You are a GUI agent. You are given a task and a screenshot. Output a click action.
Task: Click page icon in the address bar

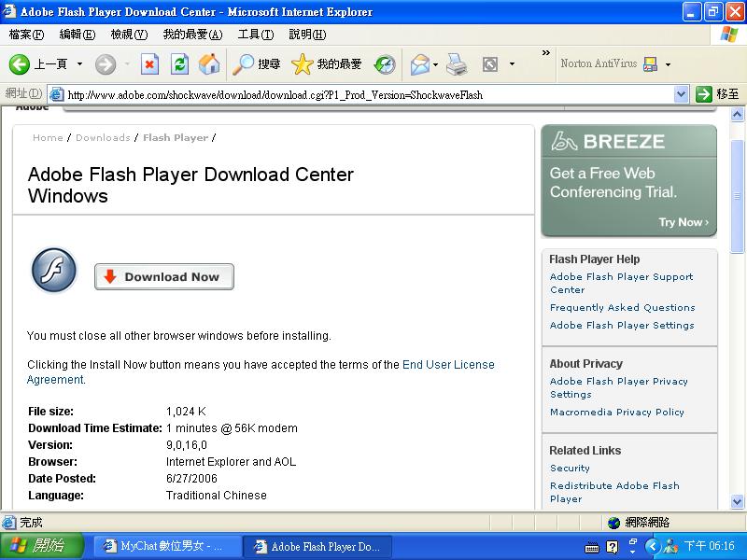57,95
